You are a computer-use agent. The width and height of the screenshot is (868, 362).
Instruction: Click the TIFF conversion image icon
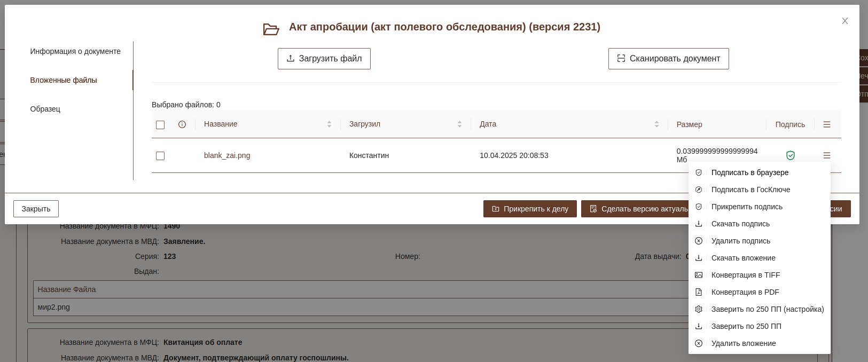tap(699, 275)
